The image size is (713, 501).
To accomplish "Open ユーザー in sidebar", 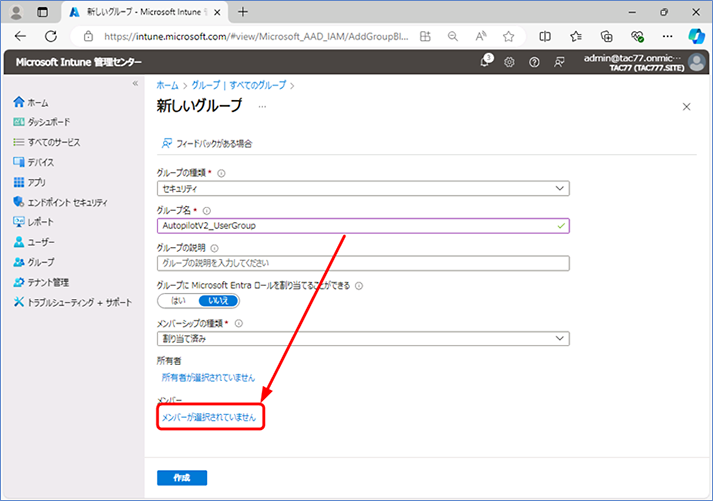I will pyautogui.click(x=34, y=242).
